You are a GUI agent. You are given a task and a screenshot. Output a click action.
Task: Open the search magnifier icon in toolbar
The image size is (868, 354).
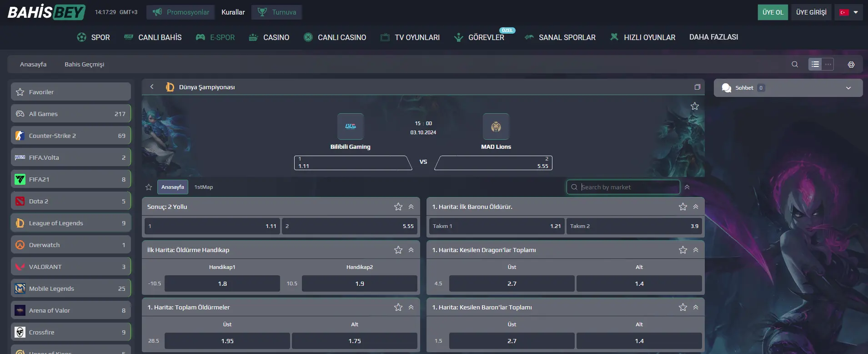(x=795, y=64)
